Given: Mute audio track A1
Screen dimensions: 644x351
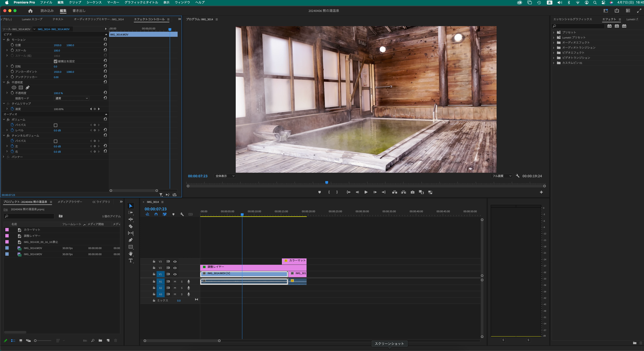Looking at the screenshot, I should pos(175,282).
